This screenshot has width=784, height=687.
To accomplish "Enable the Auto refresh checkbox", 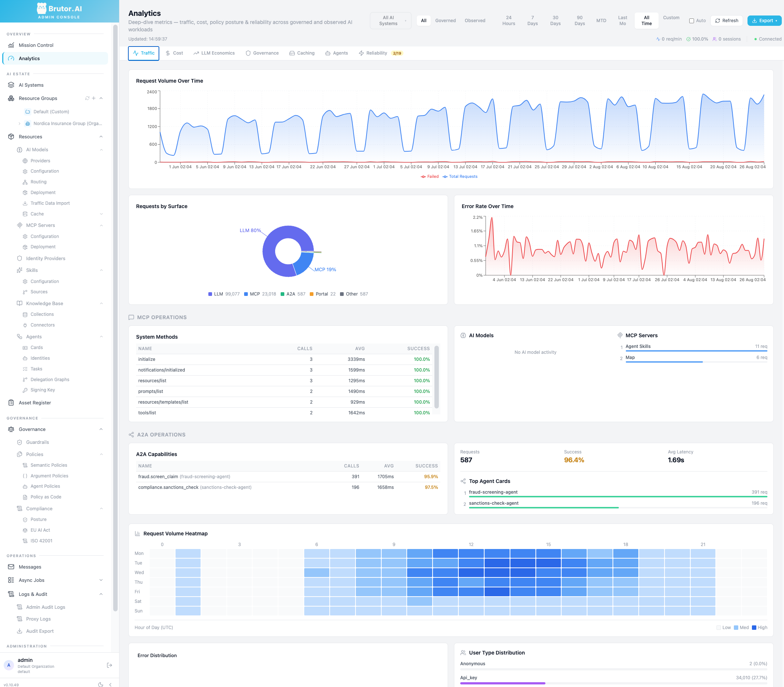I will click(x=692, y=21).
